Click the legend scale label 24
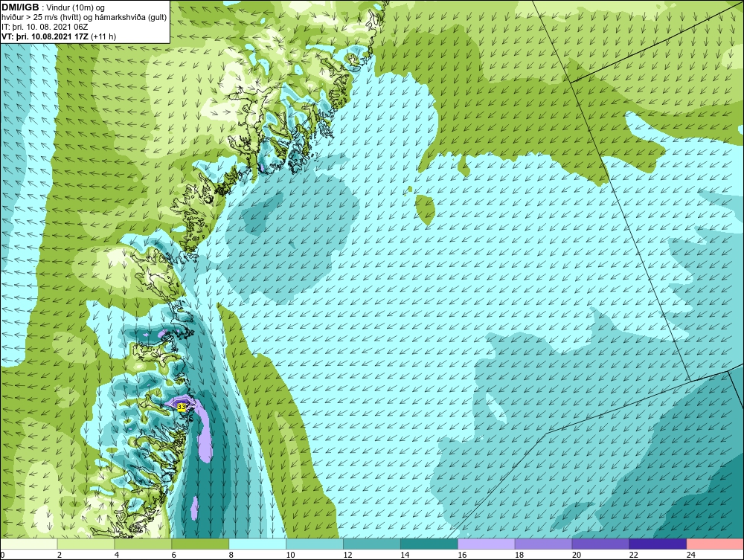Screen dimensions: 744x560 coord(691,555)
